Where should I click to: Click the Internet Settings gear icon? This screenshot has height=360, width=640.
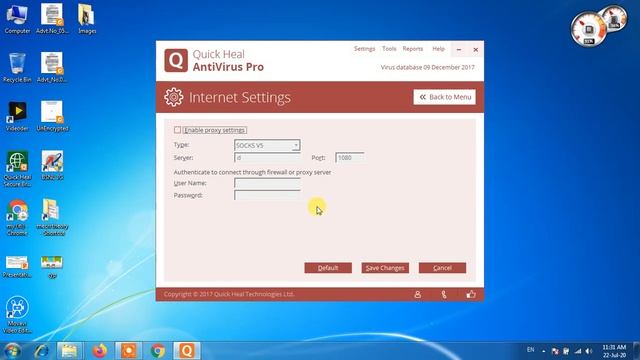pos(174,97)
